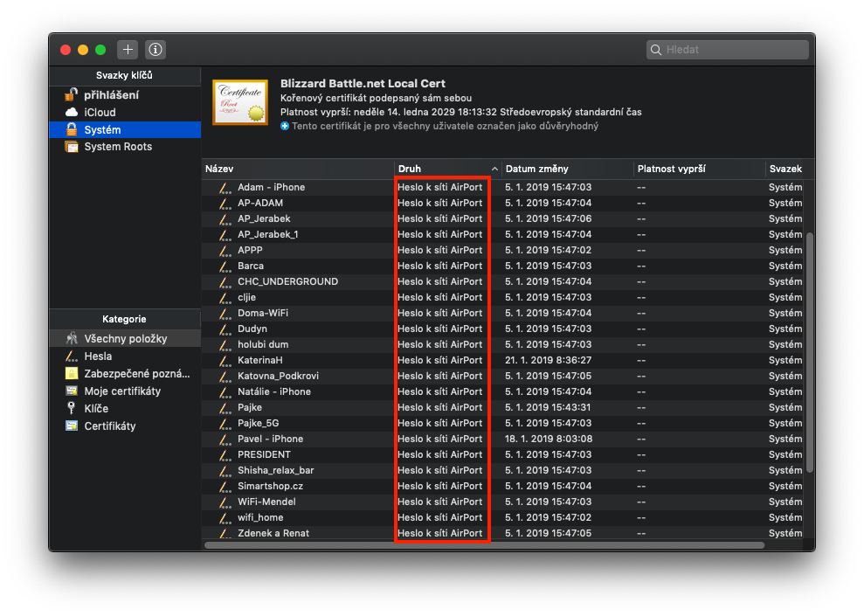Choose the Zabezpečené poznámky category

click(x=125, y=374)
